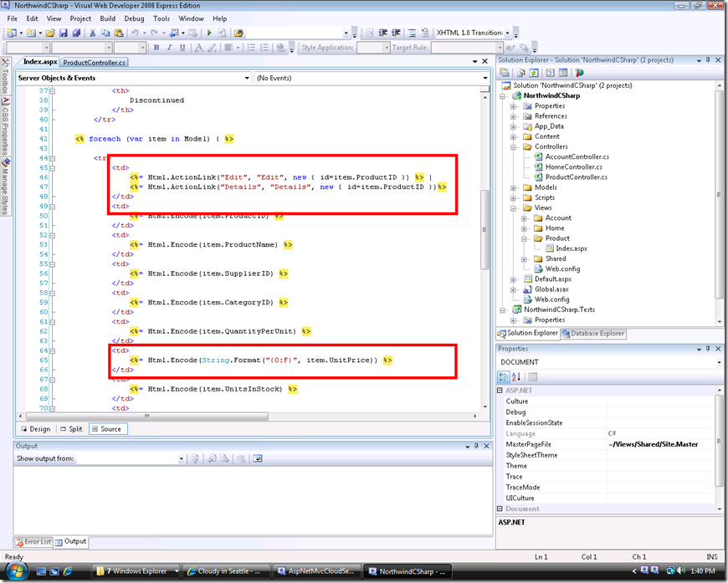The width and height of the screenshot is (728, 583).
Task: Switch to ProductController.cs tab
Action: pos(95,62)
